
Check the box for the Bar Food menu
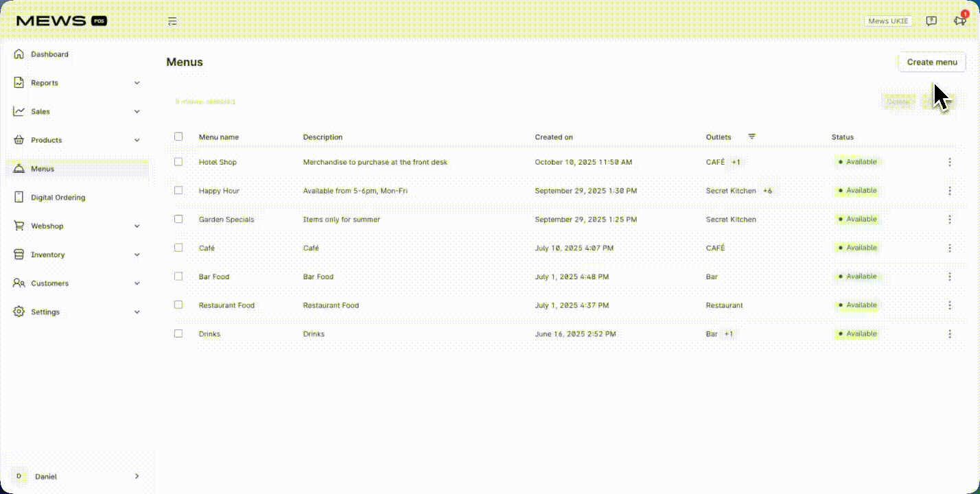[178, 277]
